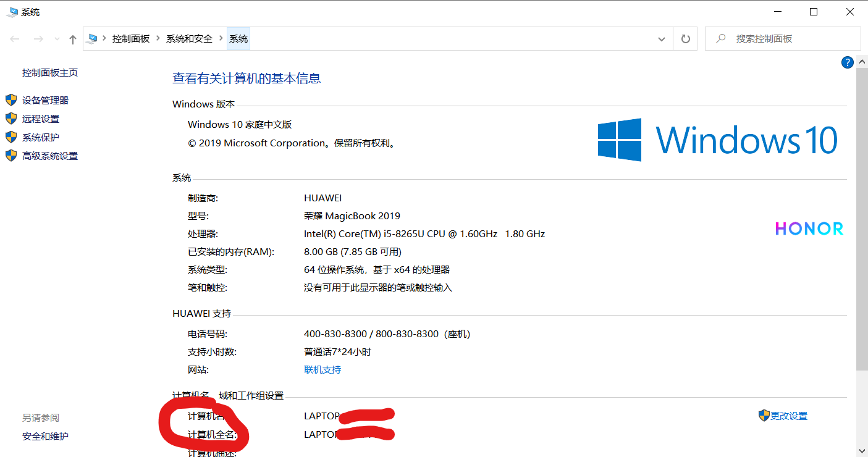Screen dimensions: 868x457
Task: Click the "型号:" label
Action: 198,216
